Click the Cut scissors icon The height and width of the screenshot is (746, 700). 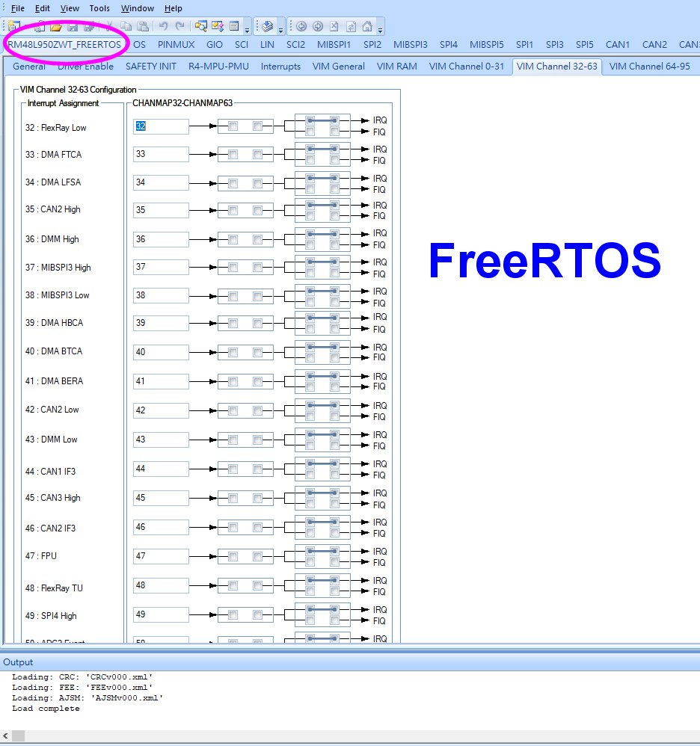tap(109, 27)
